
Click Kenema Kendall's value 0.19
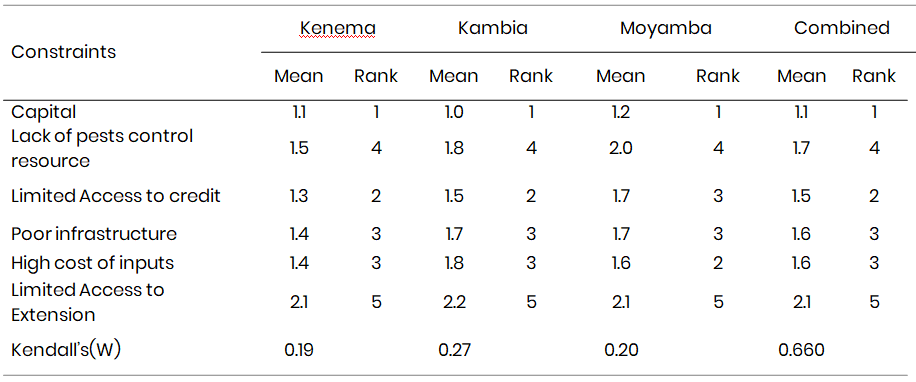(x=299, y=350)
